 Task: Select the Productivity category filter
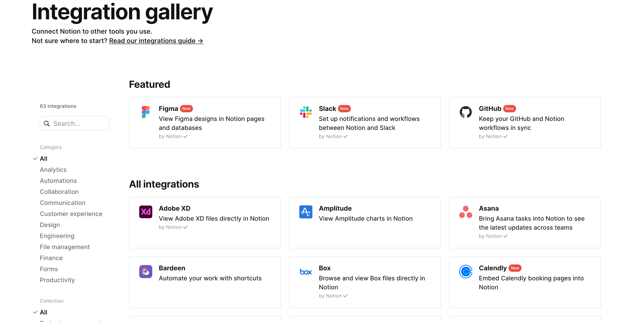(x=57, y=280)
